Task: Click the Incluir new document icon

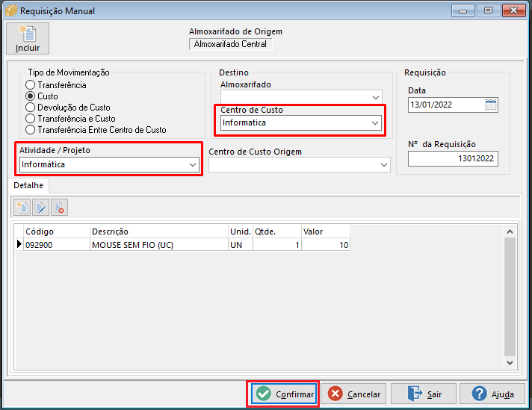Action: pyautogui.click(x=28, y=38)
